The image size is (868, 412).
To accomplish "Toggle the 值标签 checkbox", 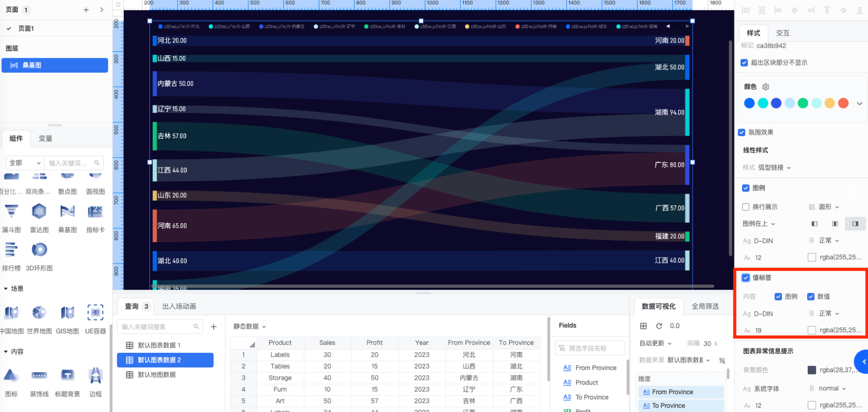I will coord(746,278).
